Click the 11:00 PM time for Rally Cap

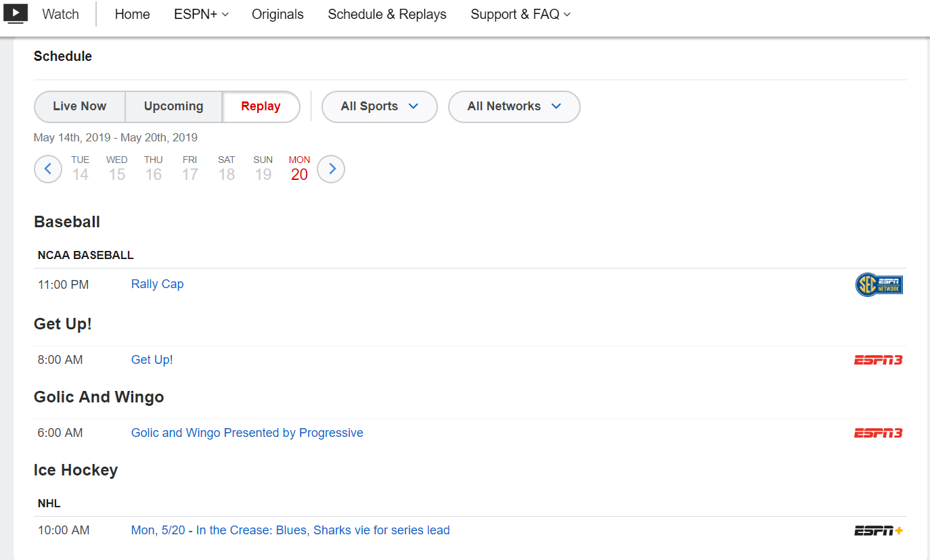pyautogui.click(x=64, y=285)
